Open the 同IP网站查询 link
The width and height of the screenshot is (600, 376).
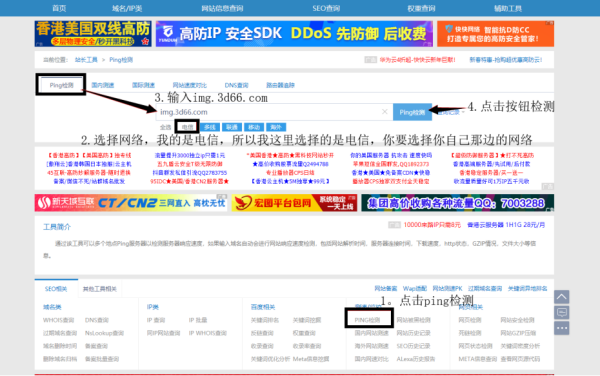click(x=163, y=333)
